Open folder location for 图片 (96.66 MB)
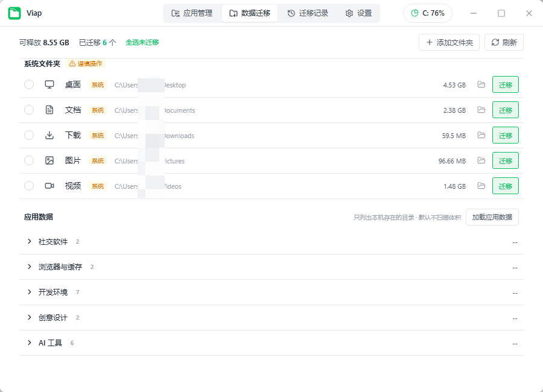This screenshot has height=392, width=543. coord(481,160)
